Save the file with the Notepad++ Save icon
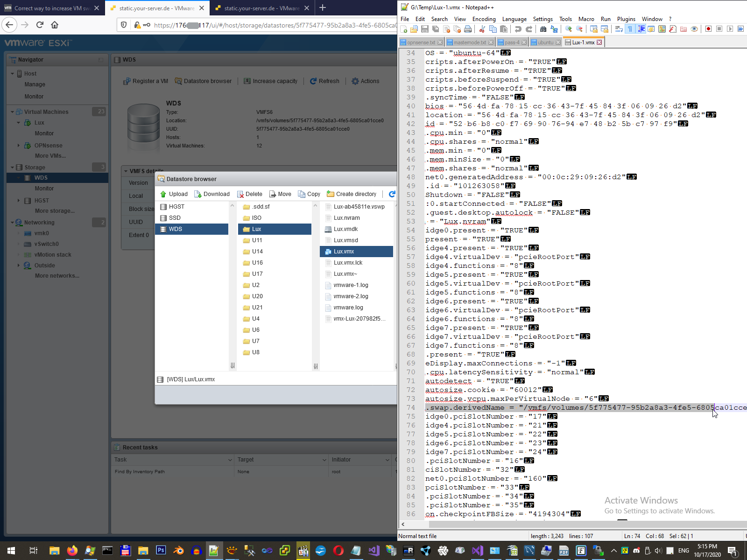Viewport: 747px width, 560px height. (x=425, y=29)
